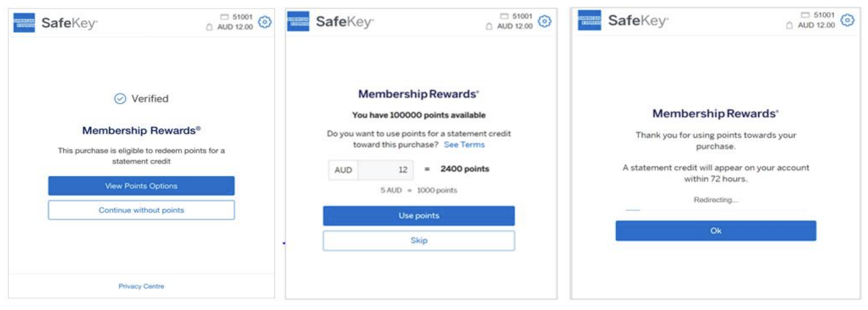The height and width of the screenshot is (310, 868).
Task: Click the American Express logo on the thank-you screen
Action: point(589,20)
